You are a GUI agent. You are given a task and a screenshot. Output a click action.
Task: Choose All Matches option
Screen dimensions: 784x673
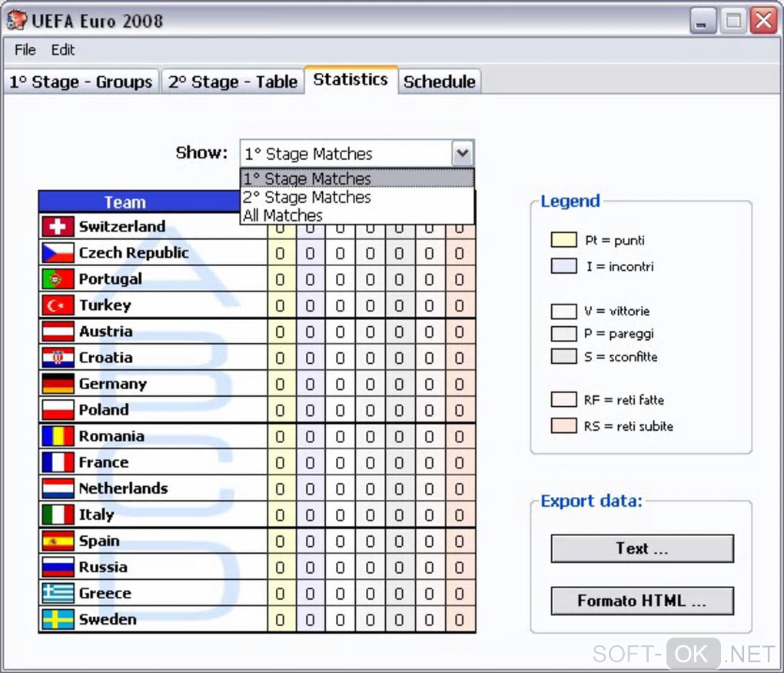pos(357,215)
